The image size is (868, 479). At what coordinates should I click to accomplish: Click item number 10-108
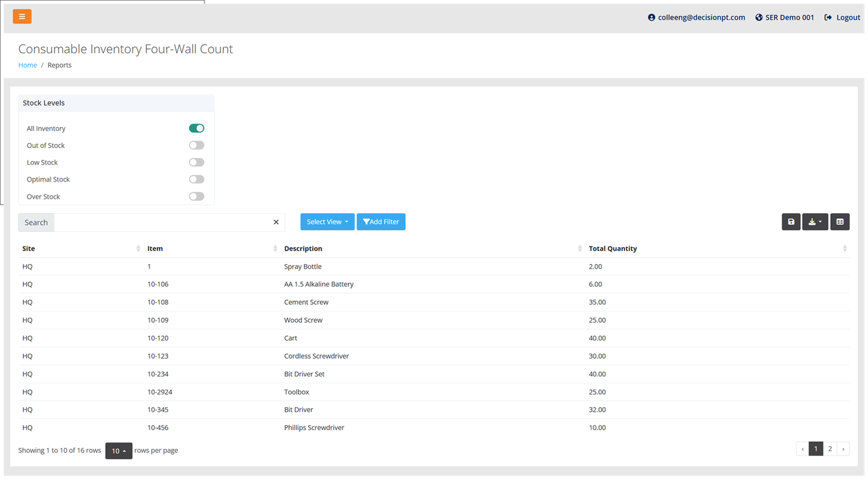(x=157, y=302)
